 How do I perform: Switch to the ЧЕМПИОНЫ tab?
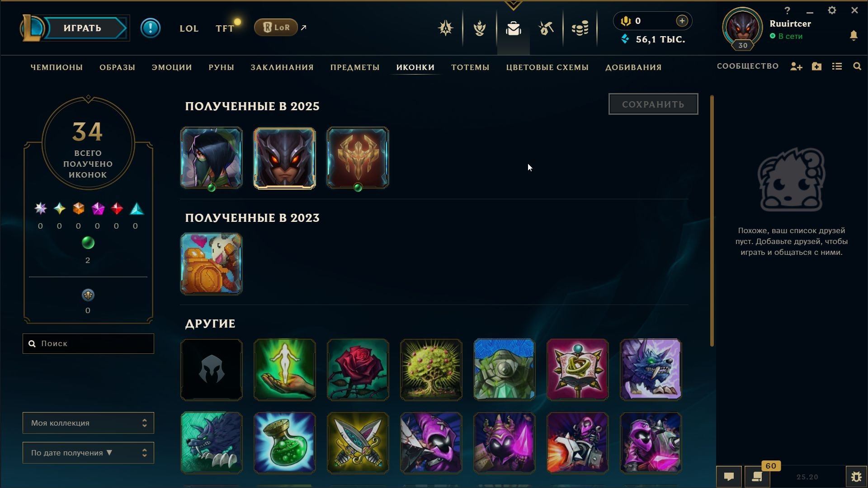tap(57, 67)
